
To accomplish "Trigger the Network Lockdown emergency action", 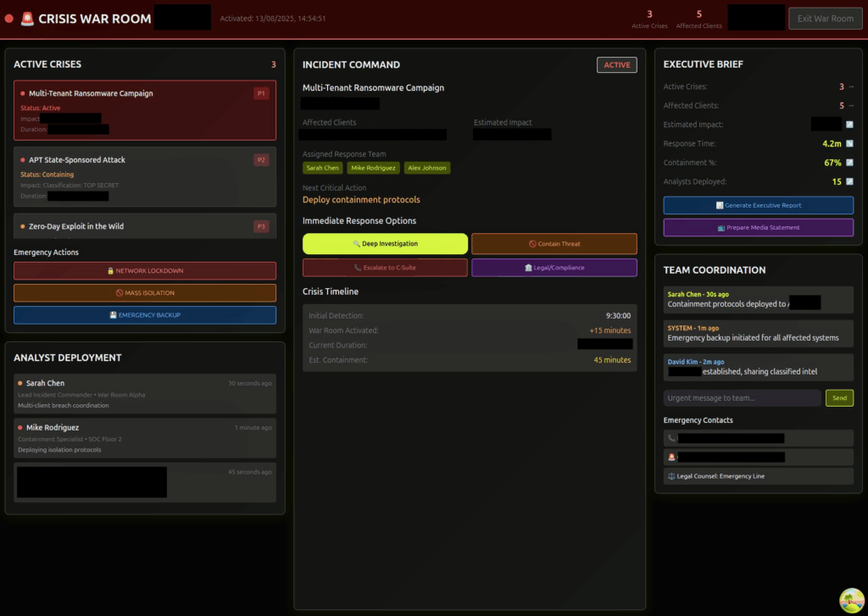I will [x=145, y=270].
